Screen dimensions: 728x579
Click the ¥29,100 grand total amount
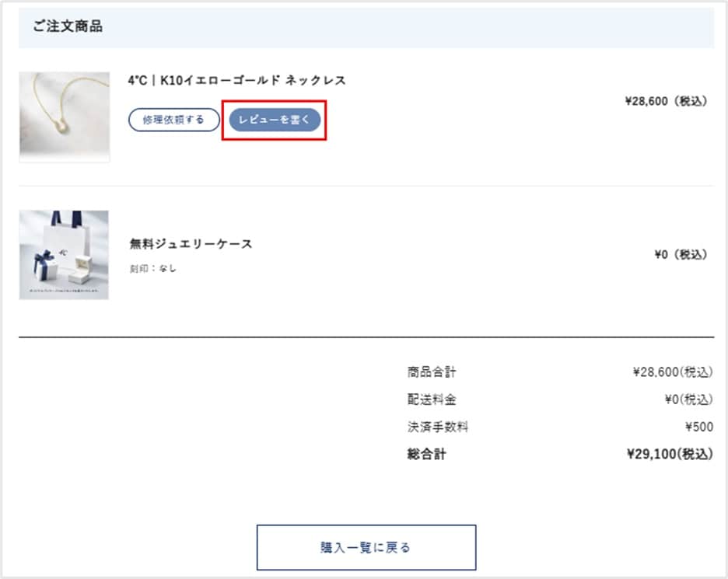click(x=670, y=454)
